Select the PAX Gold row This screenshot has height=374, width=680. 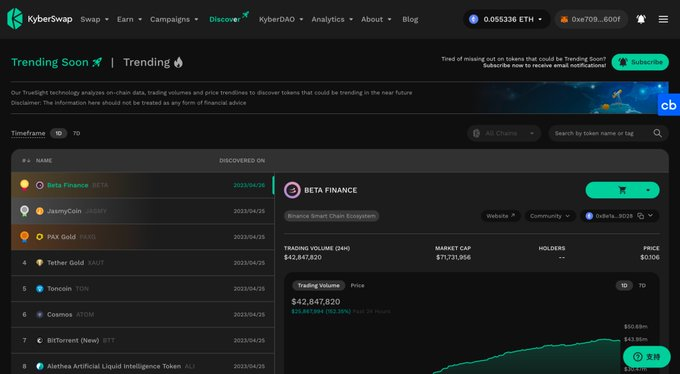(143, 237)
